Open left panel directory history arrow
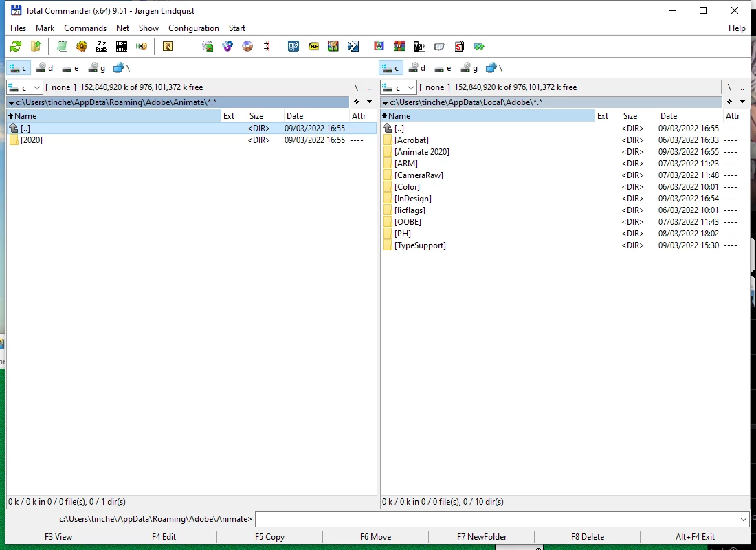 coord(369,102)
